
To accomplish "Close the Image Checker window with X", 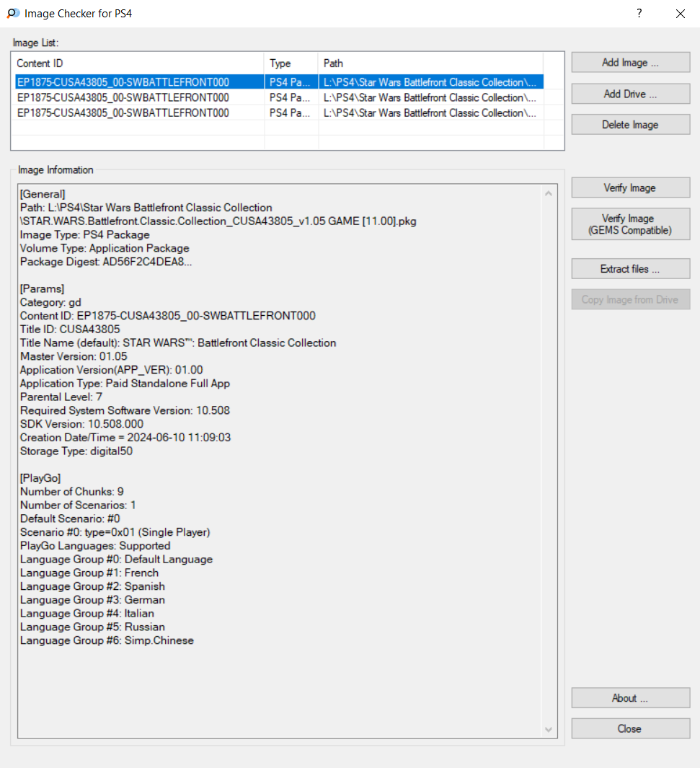I will tap(681, 14).
